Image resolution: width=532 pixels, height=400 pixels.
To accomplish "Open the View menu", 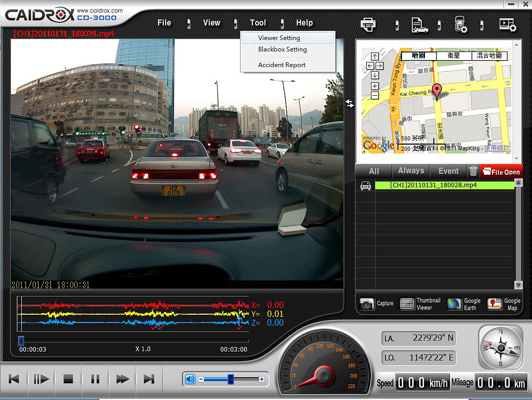I will click(212, 23).
